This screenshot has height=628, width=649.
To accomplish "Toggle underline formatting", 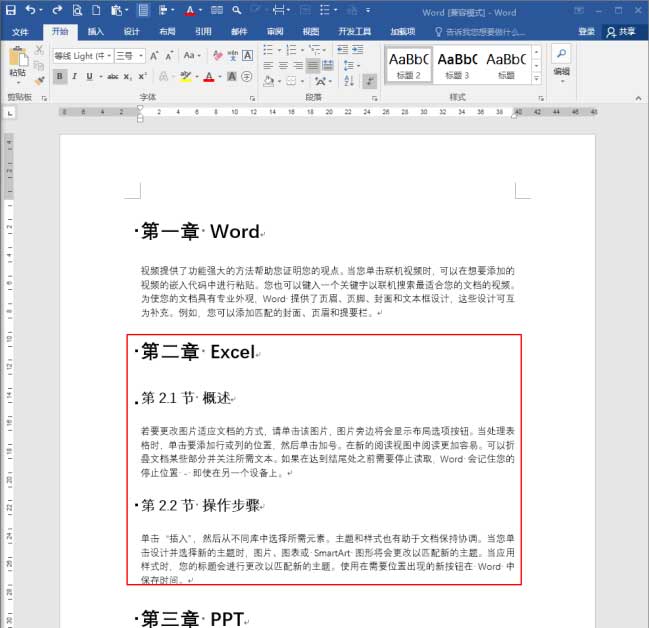I will tap(89, 77).
